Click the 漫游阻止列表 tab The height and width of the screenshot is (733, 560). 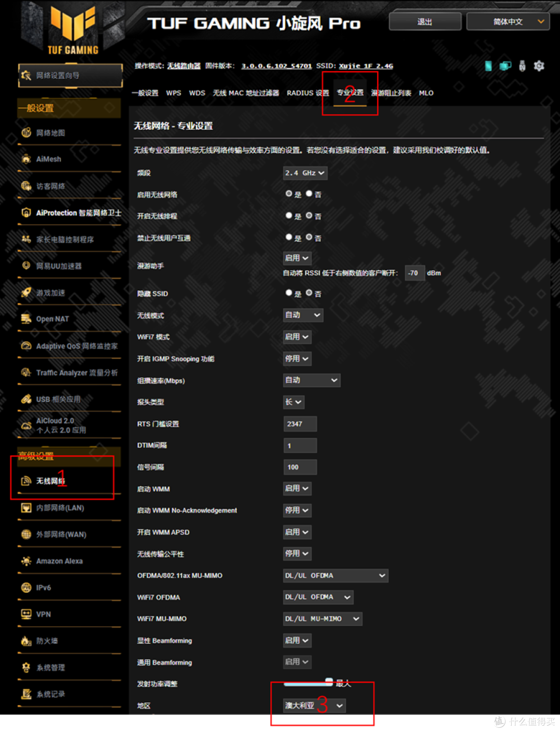391,93
